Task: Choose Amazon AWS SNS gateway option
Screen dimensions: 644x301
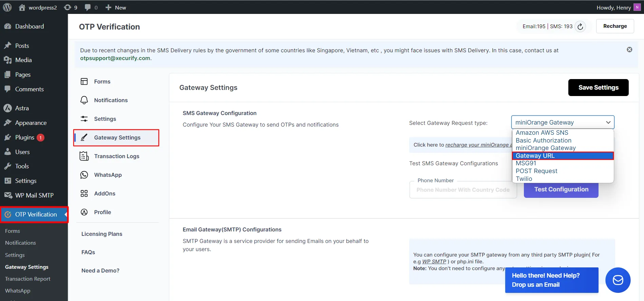Action: coord(563,133)
